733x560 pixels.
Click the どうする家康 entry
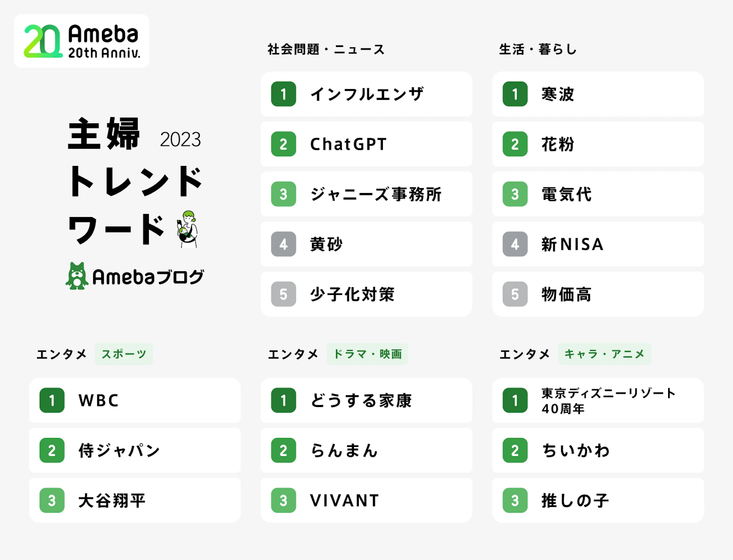point(366,400)
